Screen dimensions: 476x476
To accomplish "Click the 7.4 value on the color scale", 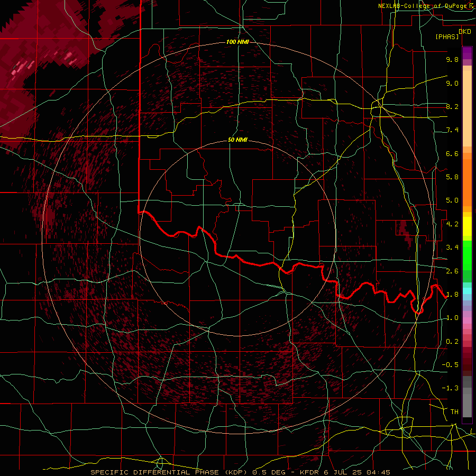I will (x=452, y=130).
